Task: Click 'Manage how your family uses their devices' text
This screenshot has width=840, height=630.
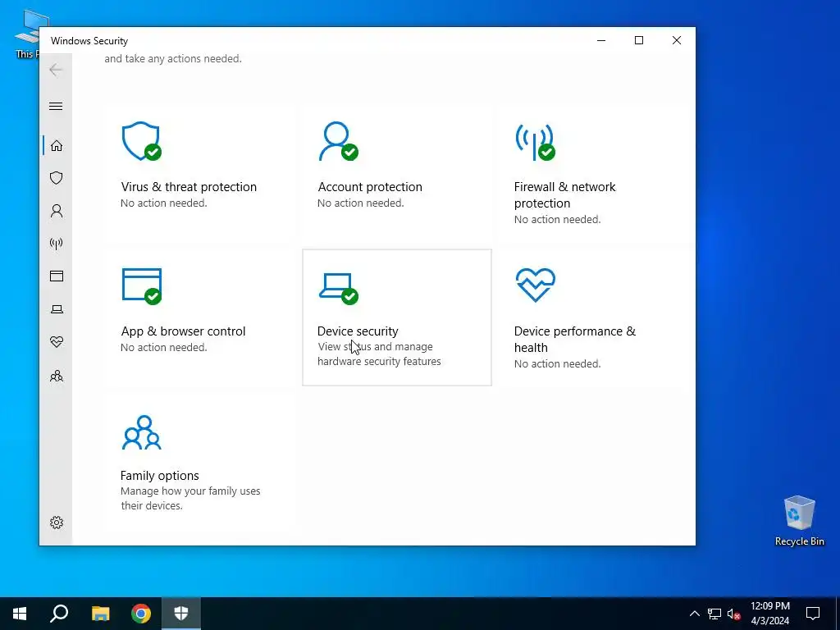Action: coord(190,498)
